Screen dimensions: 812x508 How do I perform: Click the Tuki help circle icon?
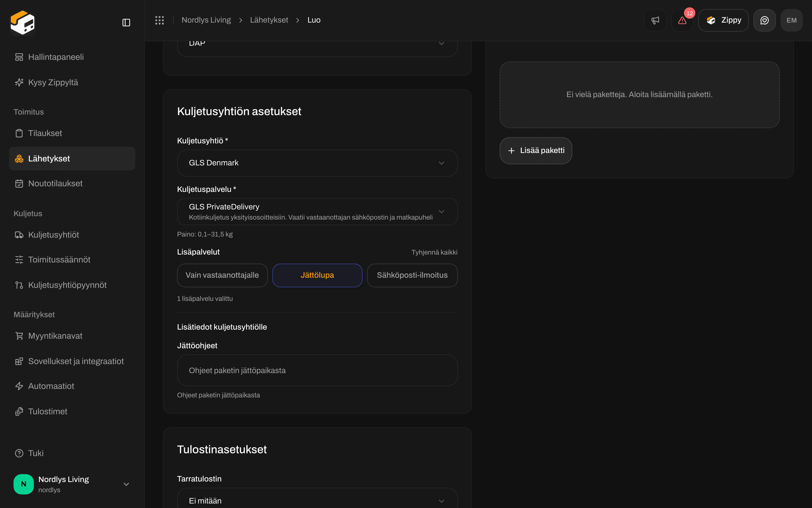[x=19, y=453]
